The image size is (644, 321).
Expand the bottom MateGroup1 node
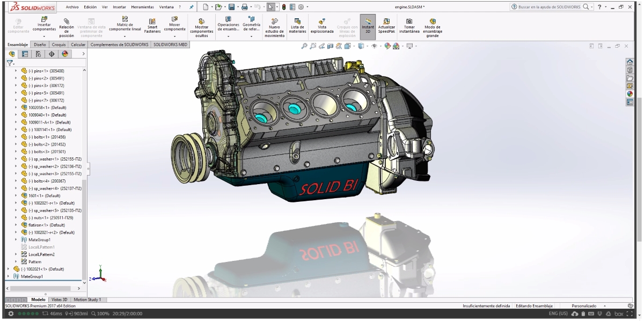(9, 276)
